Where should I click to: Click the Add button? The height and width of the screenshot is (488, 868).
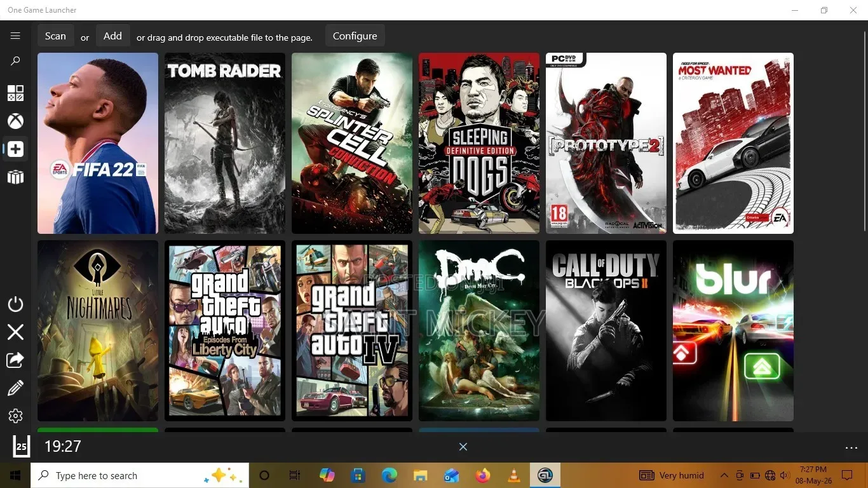tap(112, 36)
